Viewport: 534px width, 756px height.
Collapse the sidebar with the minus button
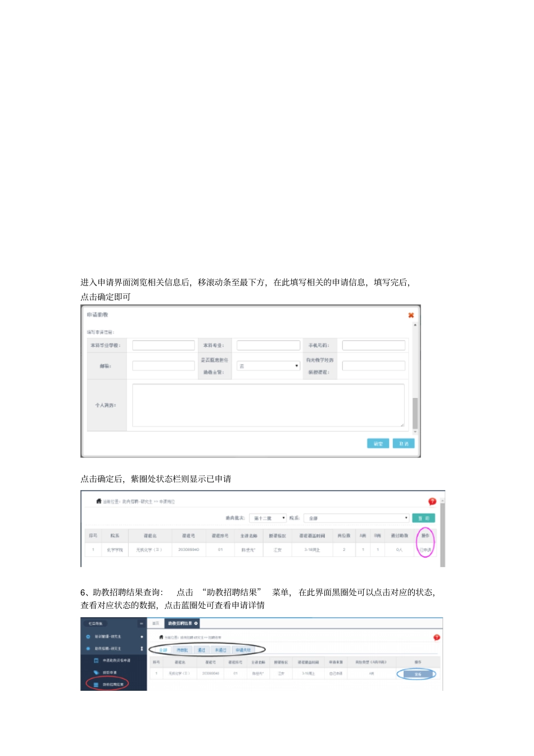141,623
